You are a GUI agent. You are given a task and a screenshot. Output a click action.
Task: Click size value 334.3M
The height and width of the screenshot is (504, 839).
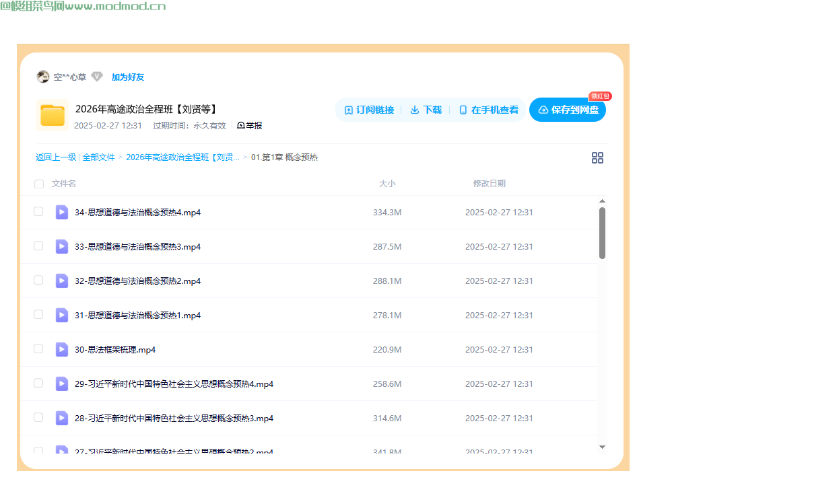click(x=387, y=213)
